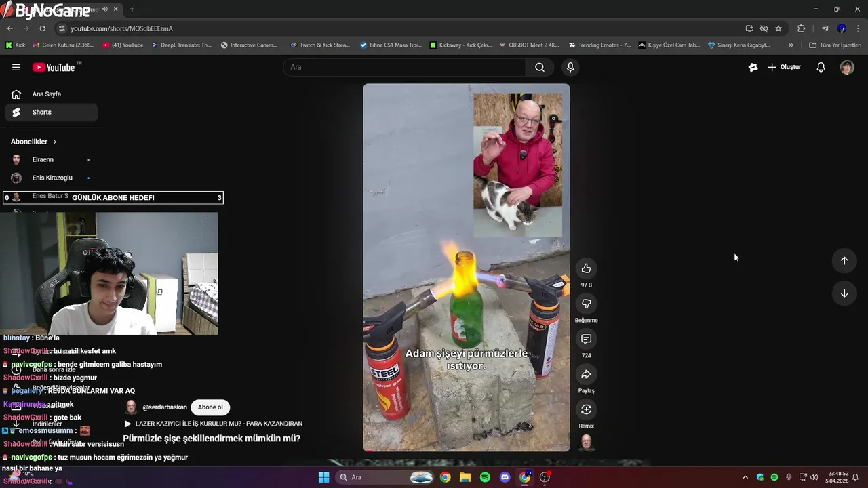
Task: Subscribe with the Abone ol button
Action: click(210, 407)
